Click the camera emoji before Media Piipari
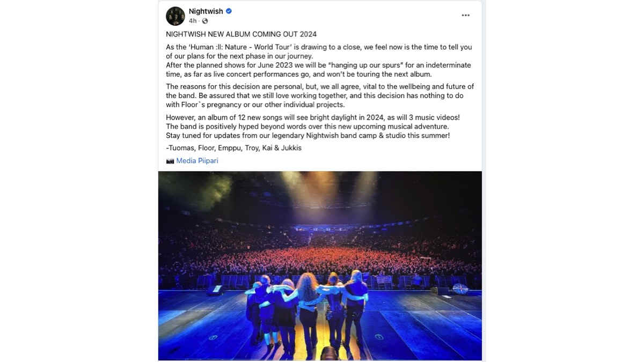 pos(170,161)
